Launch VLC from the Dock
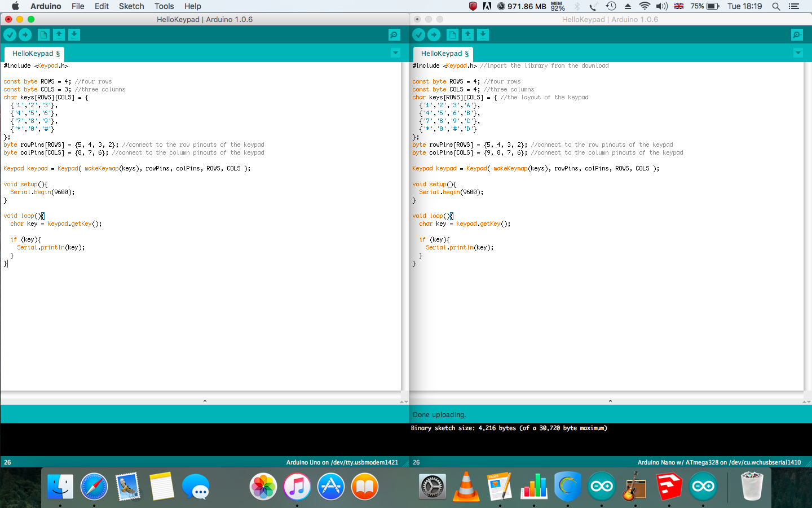 click(x=466, y=487)
